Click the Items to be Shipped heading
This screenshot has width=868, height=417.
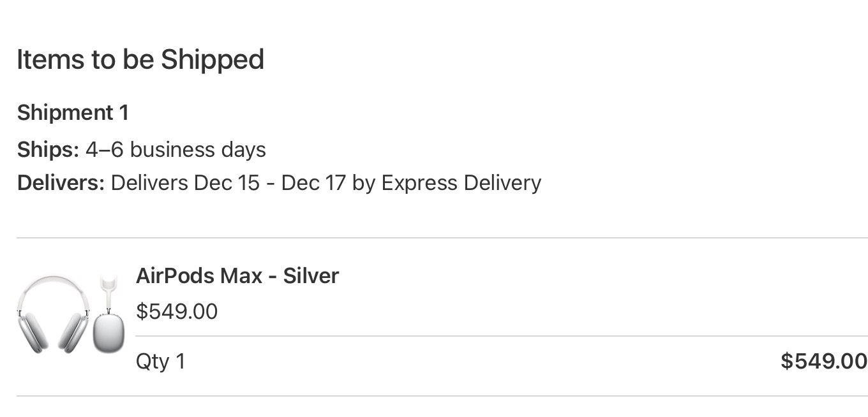pyautogui.click(x=140, y=60)
